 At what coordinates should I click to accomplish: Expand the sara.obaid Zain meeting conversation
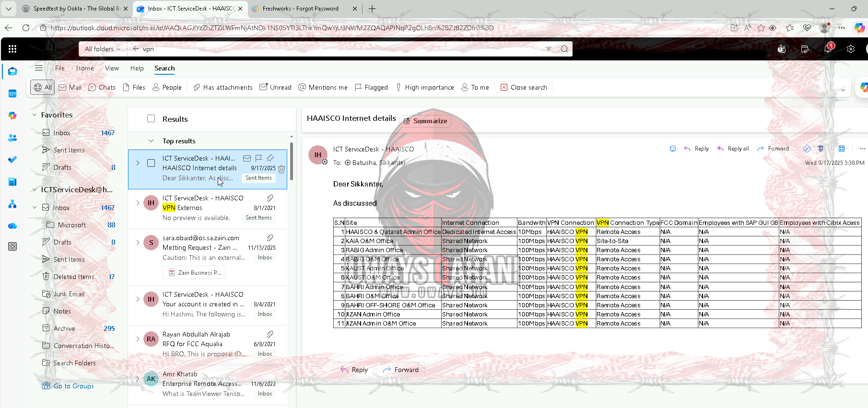point(138,243)
